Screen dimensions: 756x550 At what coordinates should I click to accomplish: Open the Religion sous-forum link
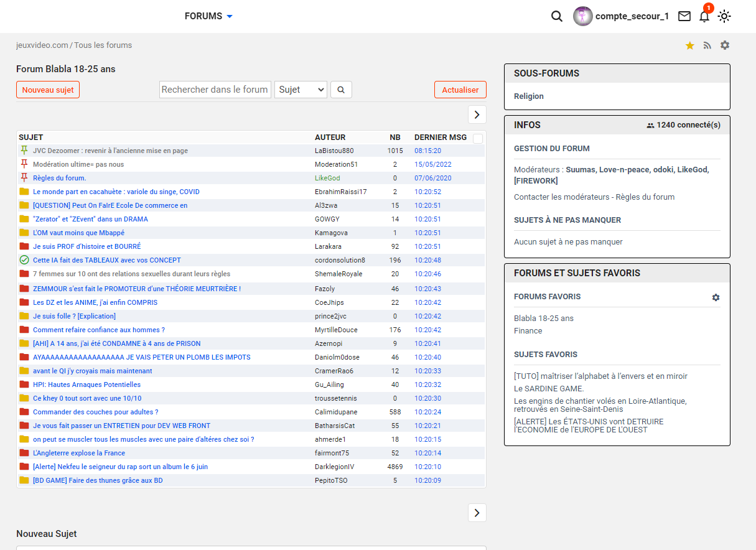[x=529, y=96]
